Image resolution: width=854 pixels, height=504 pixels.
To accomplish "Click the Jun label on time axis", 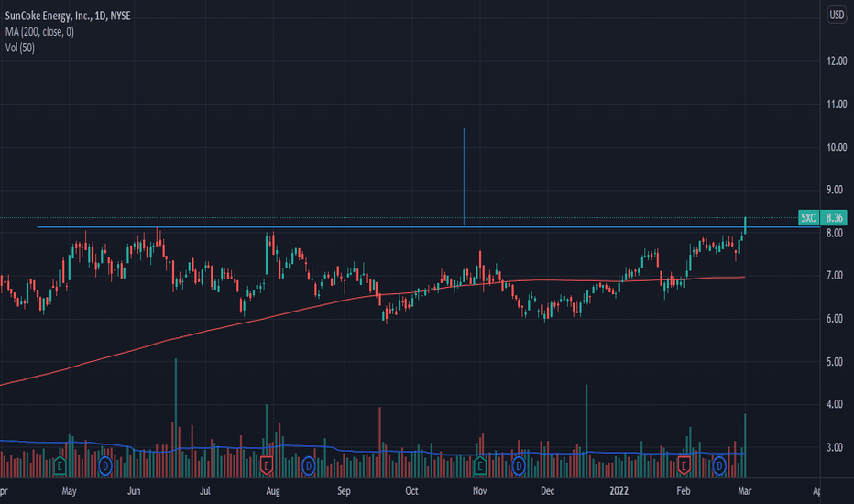I will point(134,491).
